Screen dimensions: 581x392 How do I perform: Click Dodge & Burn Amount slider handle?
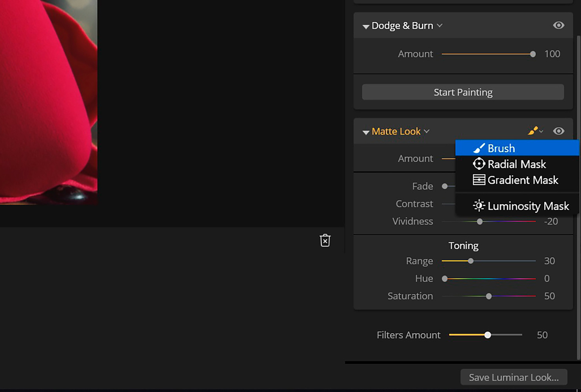click(533, 54)
